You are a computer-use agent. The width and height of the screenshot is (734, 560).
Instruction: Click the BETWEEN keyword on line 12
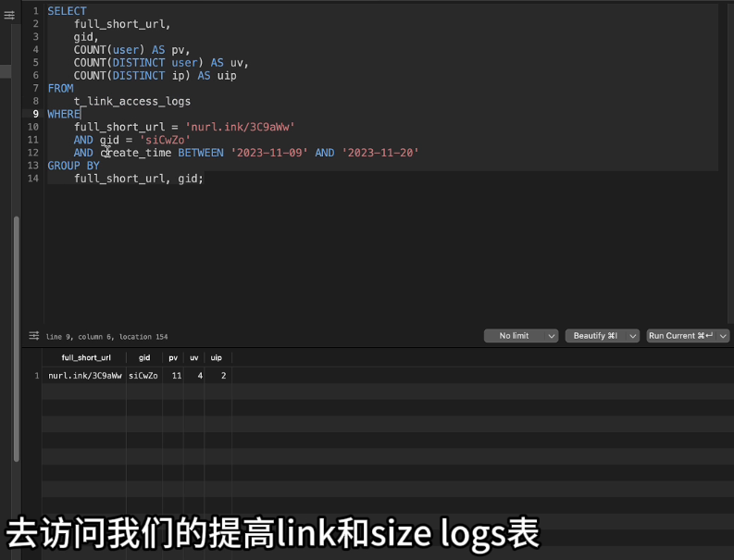coord(201,153)
